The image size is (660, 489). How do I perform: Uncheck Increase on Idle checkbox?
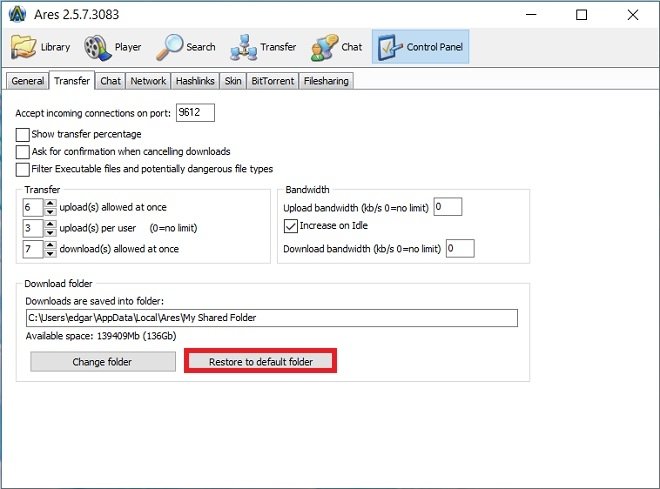(x=291, y=226)
